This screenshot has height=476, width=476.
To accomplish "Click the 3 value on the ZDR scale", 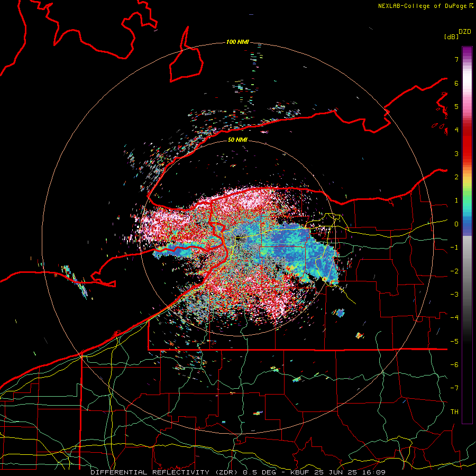I will 456,153.
